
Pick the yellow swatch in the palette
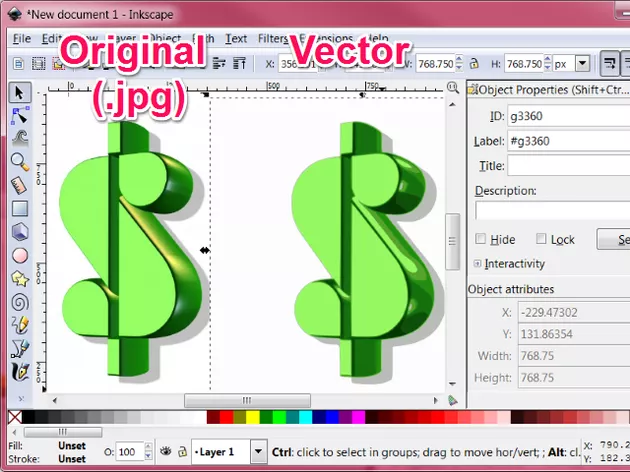coord(252,416)
